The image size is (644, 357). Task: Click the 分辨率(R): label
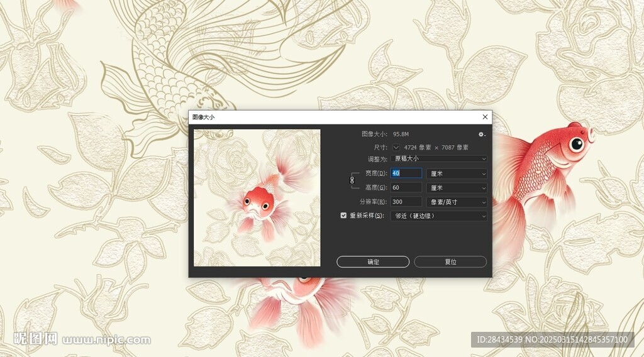[x=374, y=202]
